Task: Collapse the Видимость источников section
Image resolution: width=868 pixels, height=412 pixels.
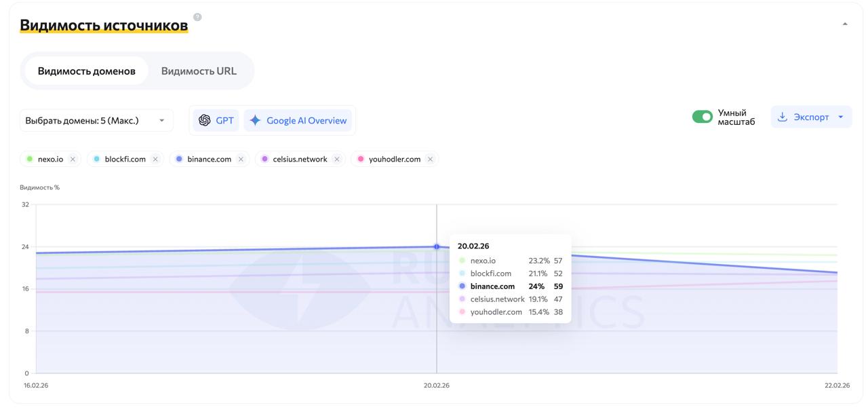Action: 845,24
